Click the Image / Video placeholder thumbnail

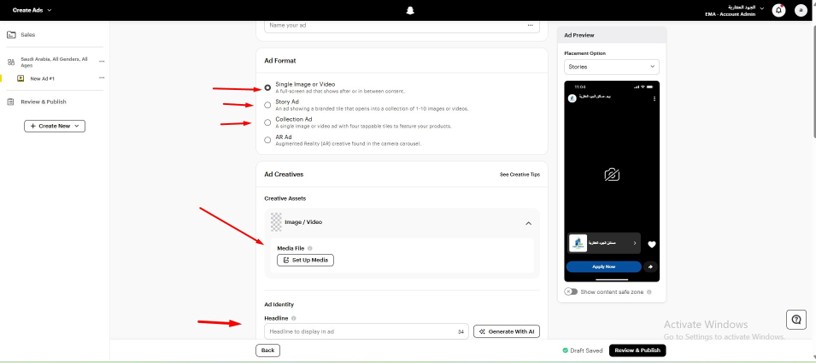coord(276,222)
